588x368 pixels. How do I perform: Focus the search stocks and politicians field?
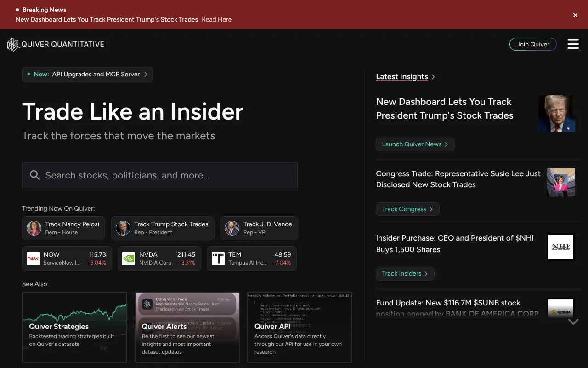click(160, 175)
